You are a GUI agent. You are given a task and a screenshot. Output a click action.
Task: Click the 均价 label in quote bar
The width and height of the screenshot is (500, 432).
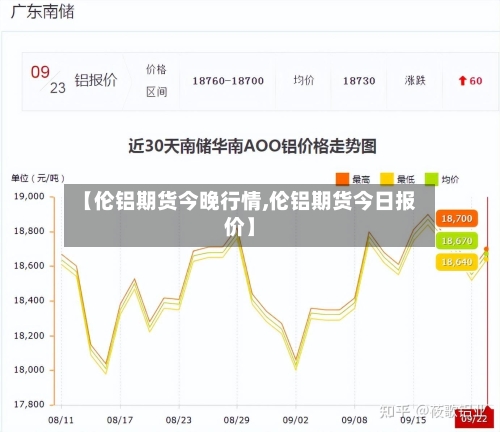pos(304,80)
